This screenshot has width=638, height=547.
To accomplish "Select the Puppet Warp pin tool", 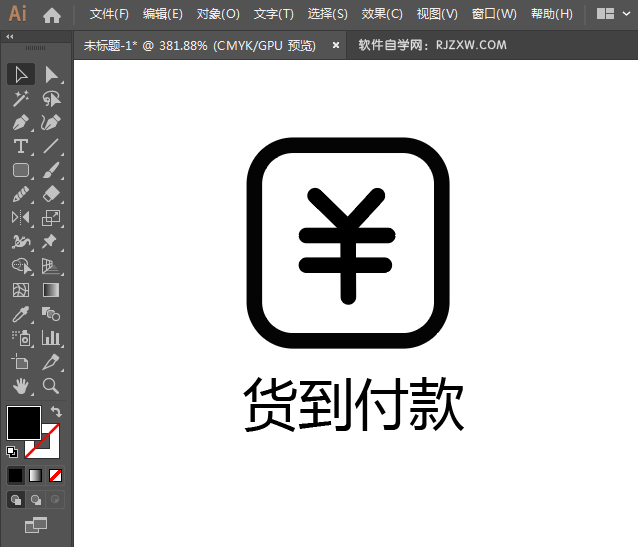I will pos(51,242).
